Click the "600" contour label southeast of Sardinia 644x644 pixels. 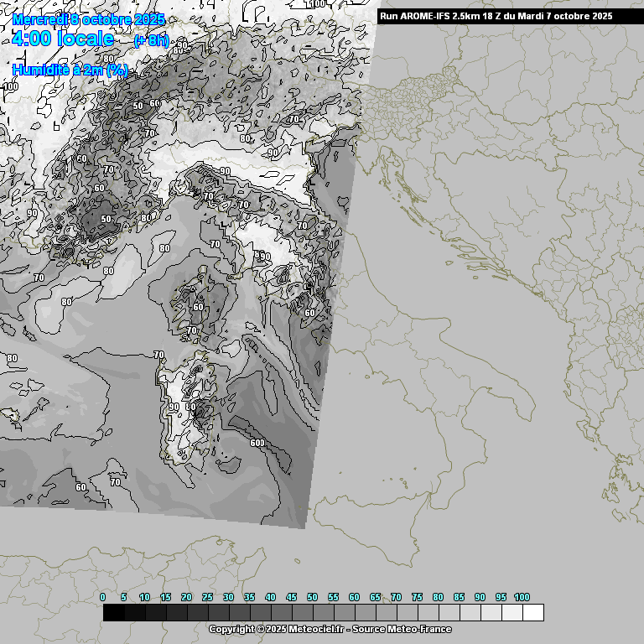point(257,443)
